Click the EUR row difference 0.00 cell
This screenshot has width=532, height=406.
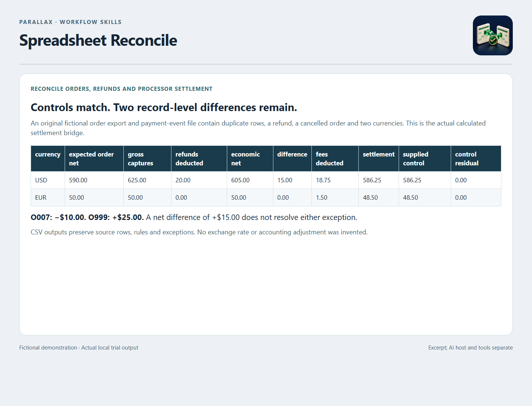pyautogui.click(x=292, y=197)
